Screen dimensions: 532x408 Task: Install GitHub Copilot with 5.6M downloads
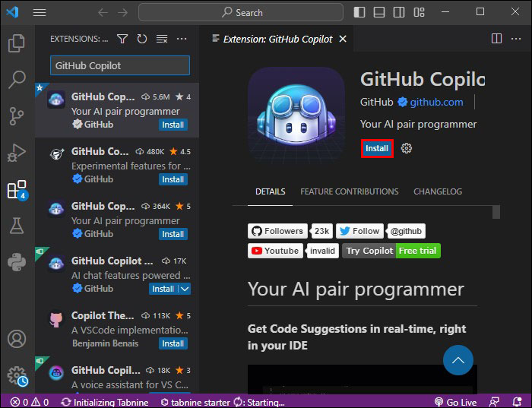pyautogui.click(x=173, y=125)
